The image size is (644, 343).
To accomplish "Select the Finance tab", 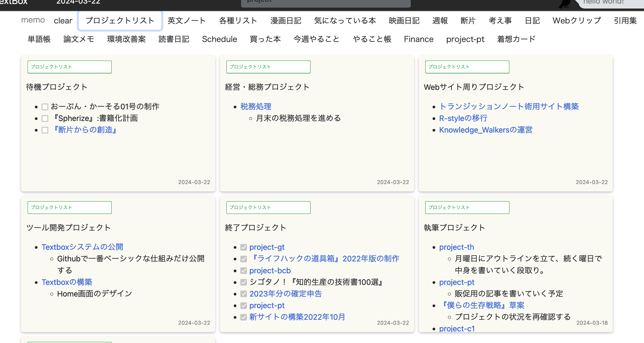I will click(418, 39).
